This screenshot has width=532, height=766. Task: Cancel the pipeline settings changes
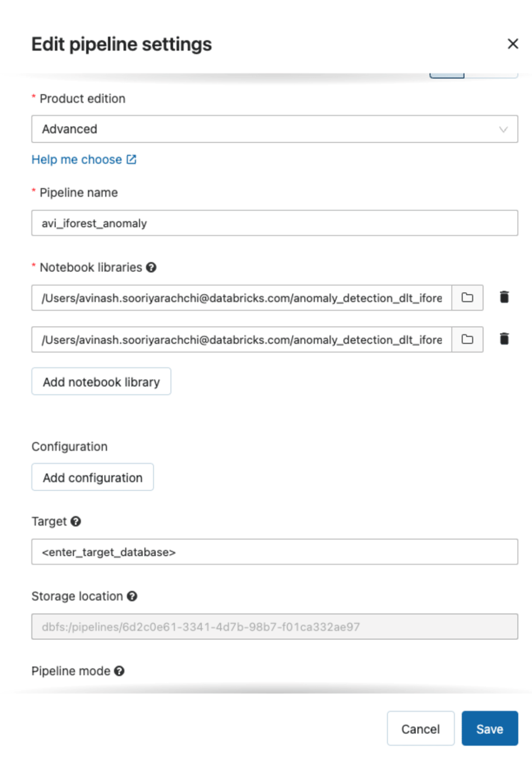click(x=420, y=728)
